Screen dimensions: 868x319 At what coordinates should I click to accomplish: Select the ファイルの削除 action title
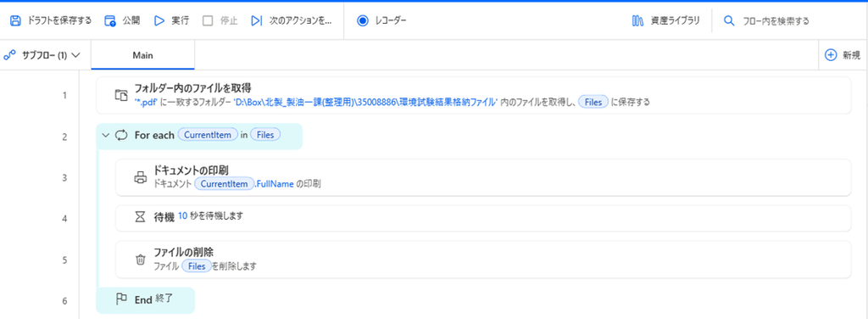pos(183,253)
